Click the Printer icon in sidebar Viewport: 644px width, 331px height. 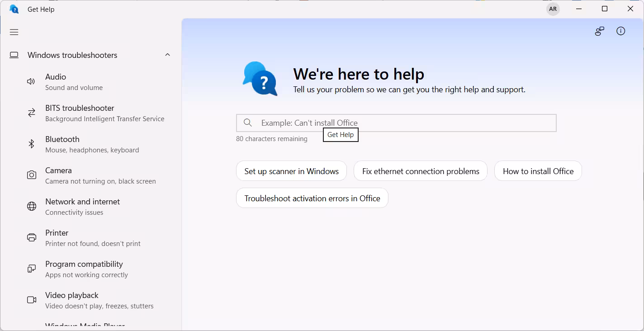pos(32,237)
